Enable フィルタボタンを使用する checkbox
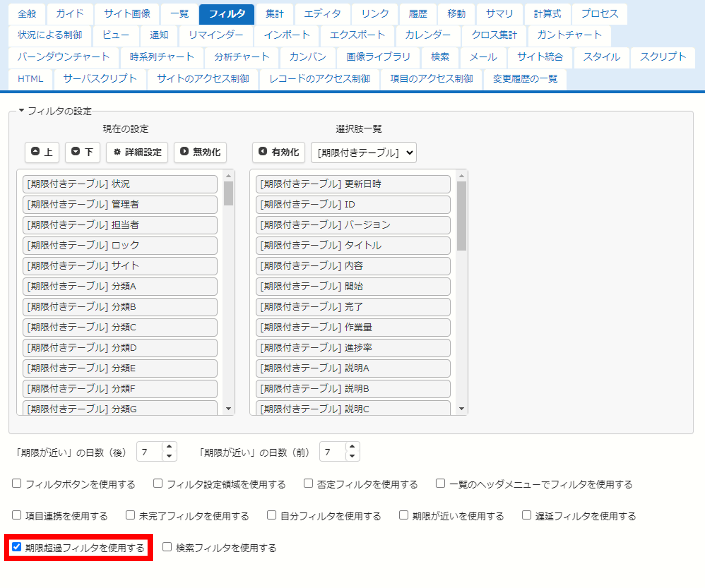Image resolution: width=705 pixels, height=588 pixels. 16,483
